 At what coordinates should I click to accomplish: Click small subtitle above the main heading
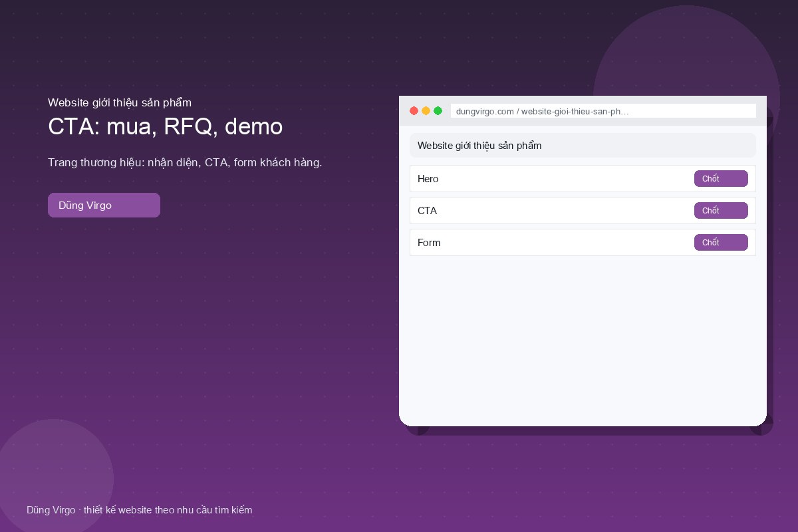coord(120,102)
